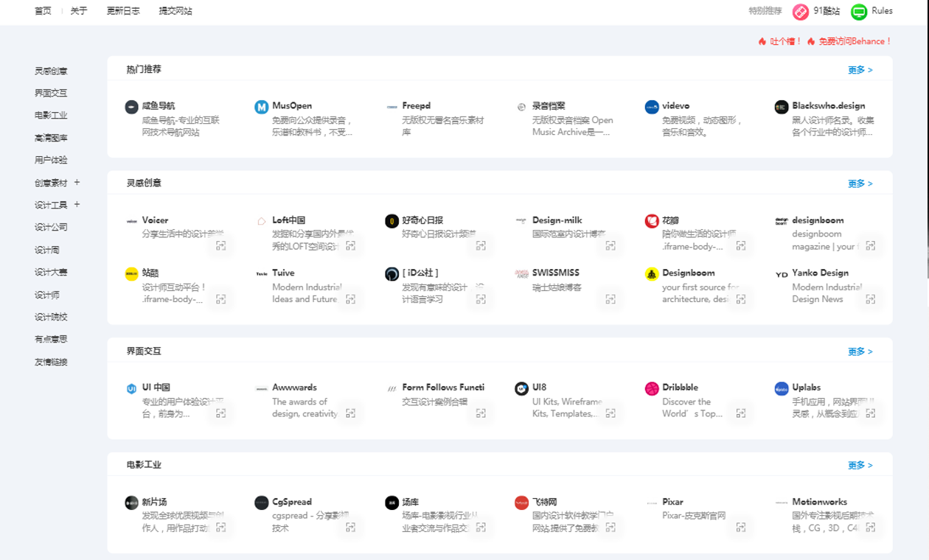The height and width of the screenshot is (560, 929).
Task: Click the 新片场 logo icon
Action: tap(131, 503)
